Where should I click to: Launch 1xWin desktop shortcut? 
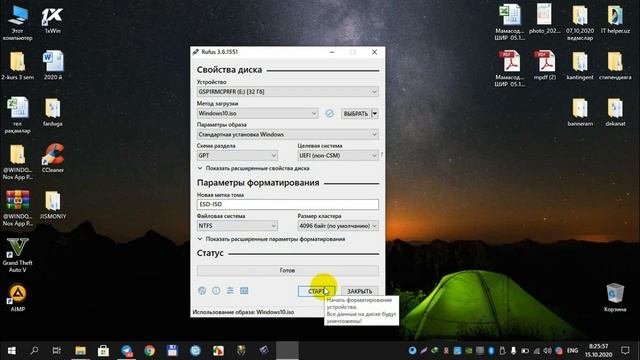[x=53, y=20]
